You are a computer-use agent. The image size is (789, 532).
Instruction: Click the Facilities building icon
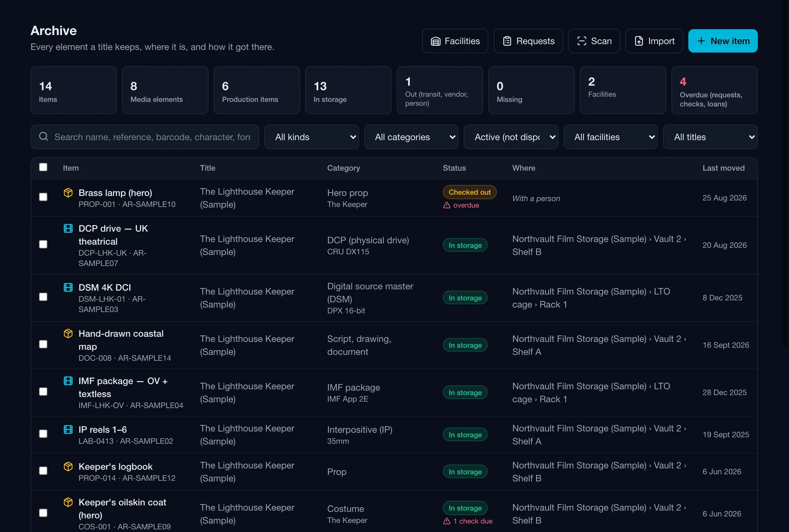click(435, 41)
